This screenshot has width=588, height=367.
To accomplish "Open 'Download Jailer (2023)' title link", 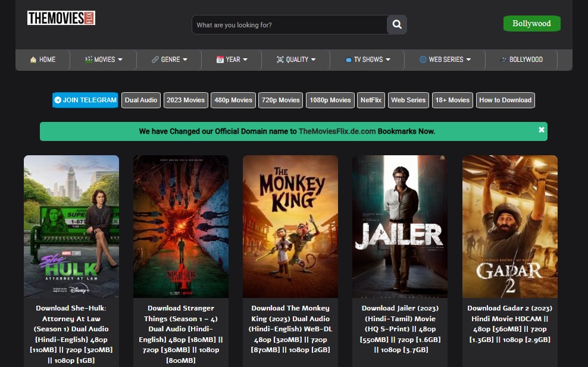I will tap(400, 329).
